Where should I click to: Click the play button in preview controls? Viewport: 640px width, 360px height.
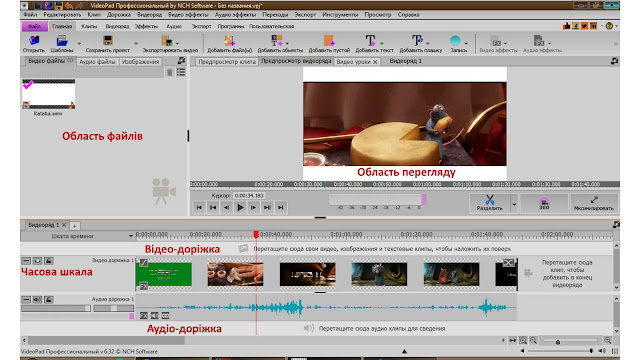click(240, 207)
